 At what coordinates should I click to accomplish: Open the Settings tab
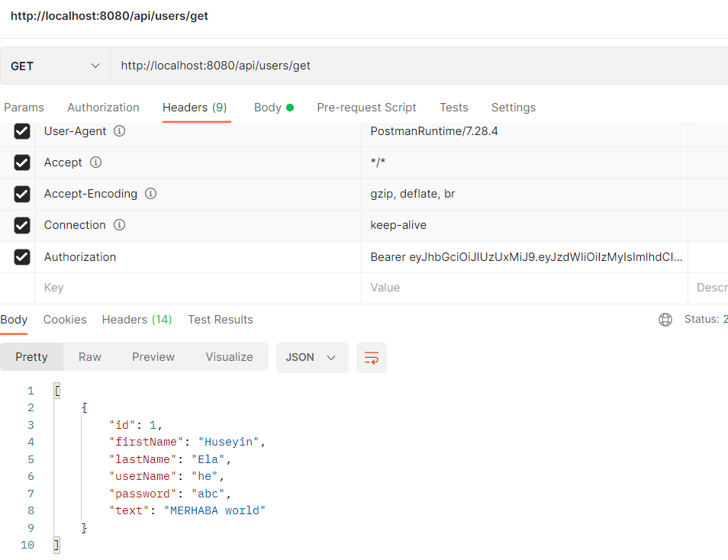(x=513, y=108)
